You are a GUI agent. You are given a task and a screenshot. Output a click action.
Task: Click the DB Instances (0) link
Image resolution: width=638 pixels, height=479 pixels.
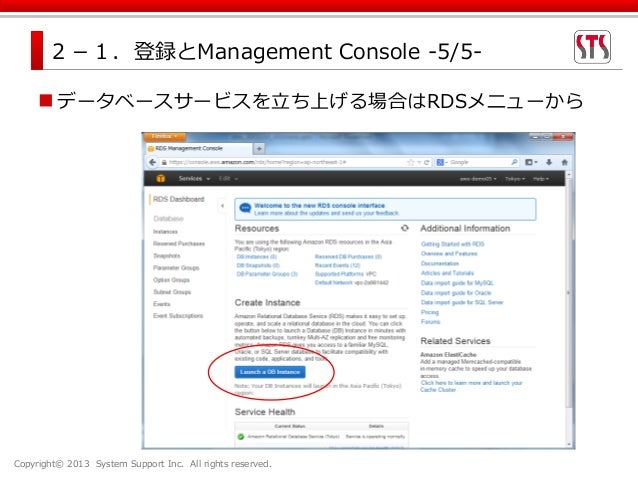(257, 257)
